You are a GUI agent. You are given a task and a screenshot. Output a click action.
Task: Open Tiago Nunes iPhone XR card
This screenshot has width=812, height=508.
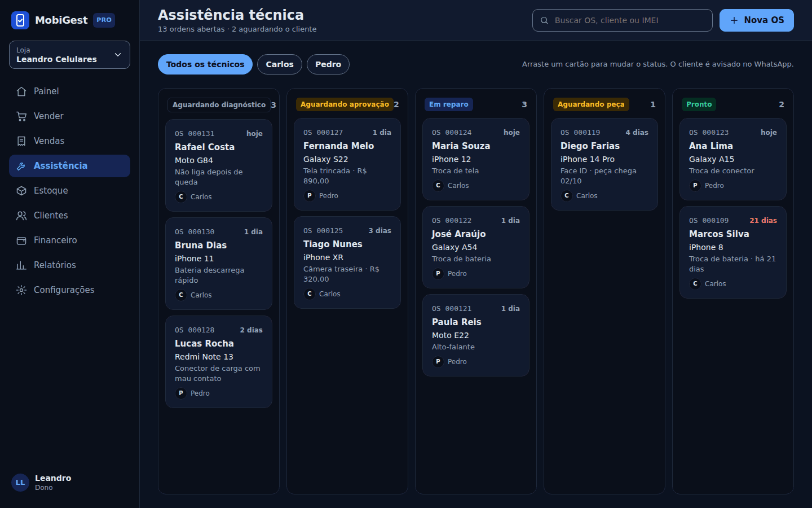(347, 262)
